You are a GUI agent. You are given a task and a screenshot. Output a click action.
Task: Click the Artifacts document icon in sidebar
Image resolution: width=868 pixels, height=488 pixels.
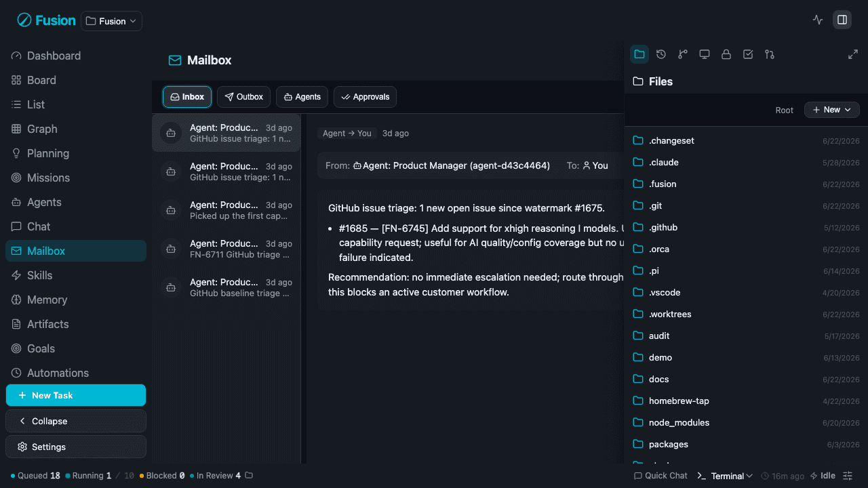click(16, 324)
